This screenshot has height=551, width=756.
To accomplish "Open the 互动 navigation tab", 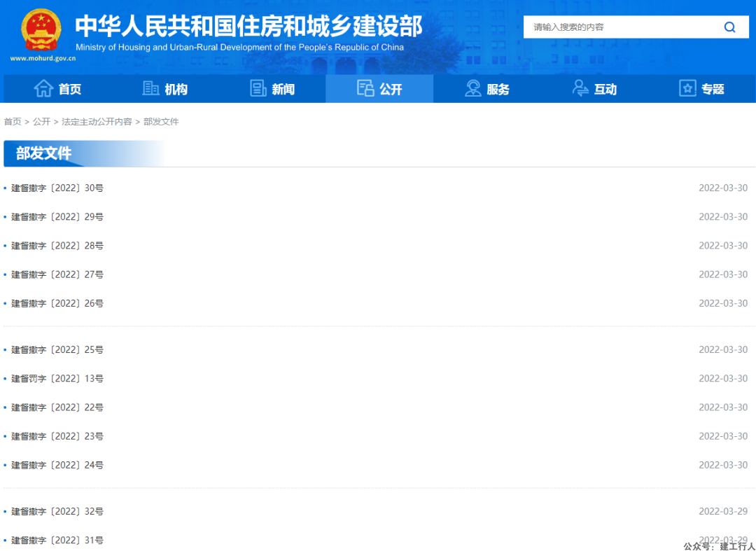I will 594,89.
